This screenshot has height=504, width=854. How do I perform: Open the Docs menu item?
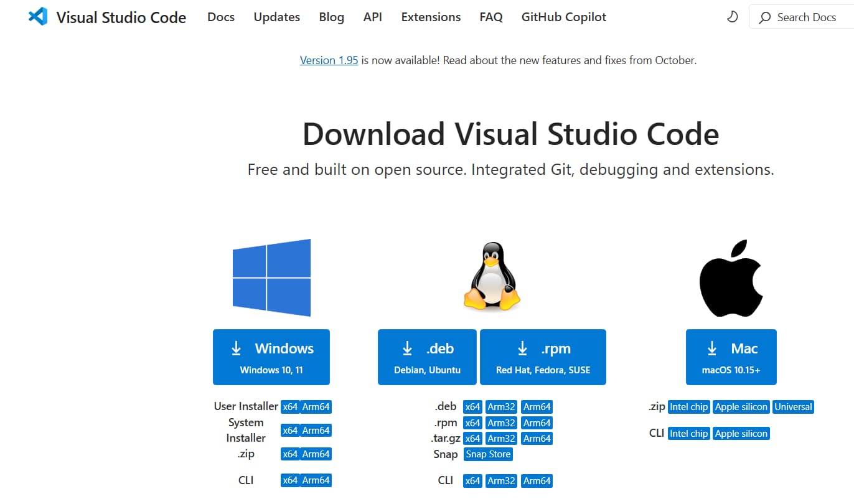[221, 17]
